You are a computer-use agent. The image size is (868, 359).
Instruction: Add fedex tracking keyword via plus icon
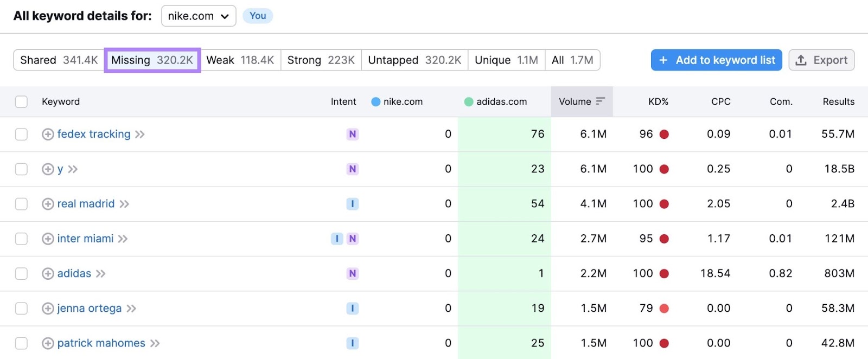coord(48,134)
